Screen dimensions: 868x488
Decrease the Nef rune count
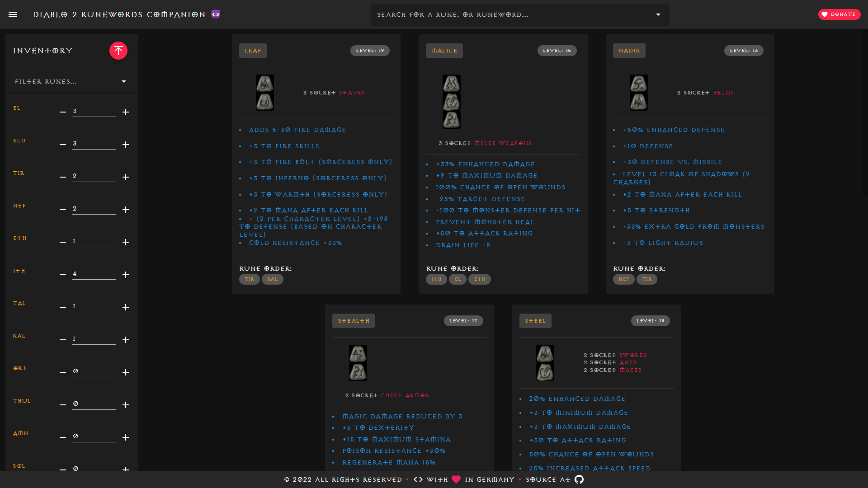(x=63, y=210)
